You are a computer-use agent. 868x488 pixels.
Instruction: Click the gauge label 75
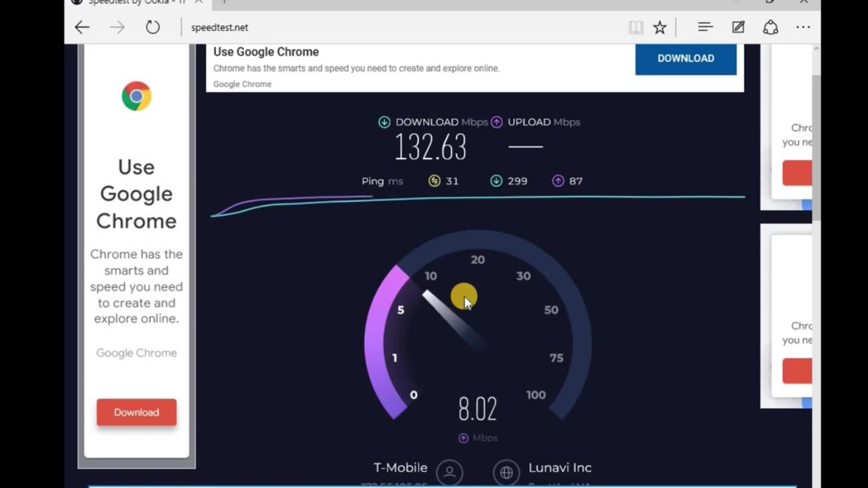557,358
